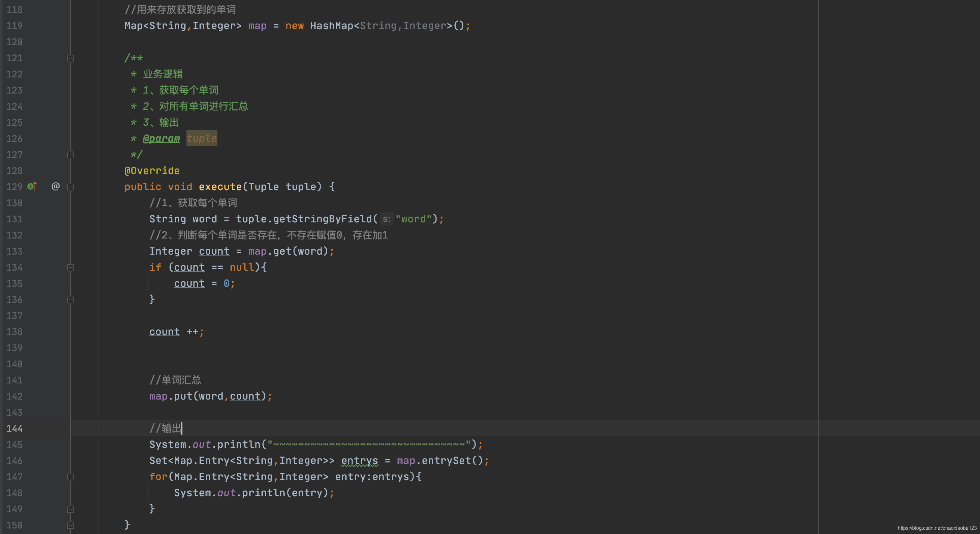Click the for keyword on line 147

pos(158,477)
